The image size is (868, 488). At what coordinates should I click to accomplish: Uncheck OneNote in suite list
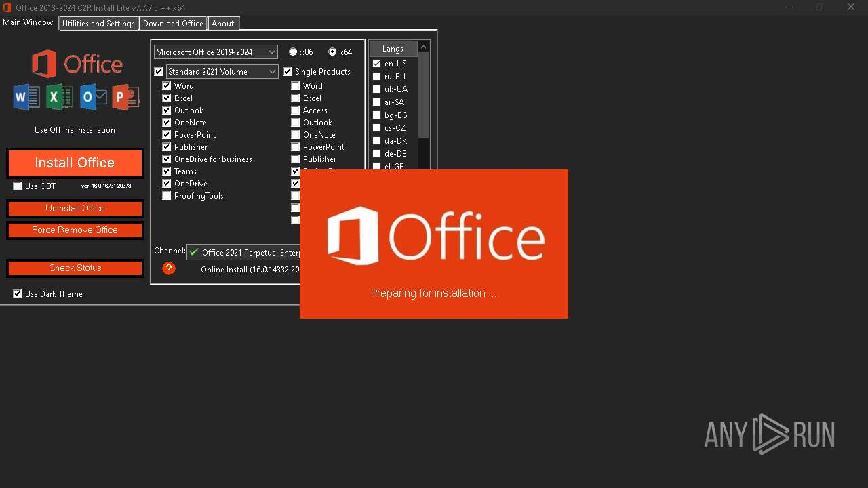click(x=167, y=123)
